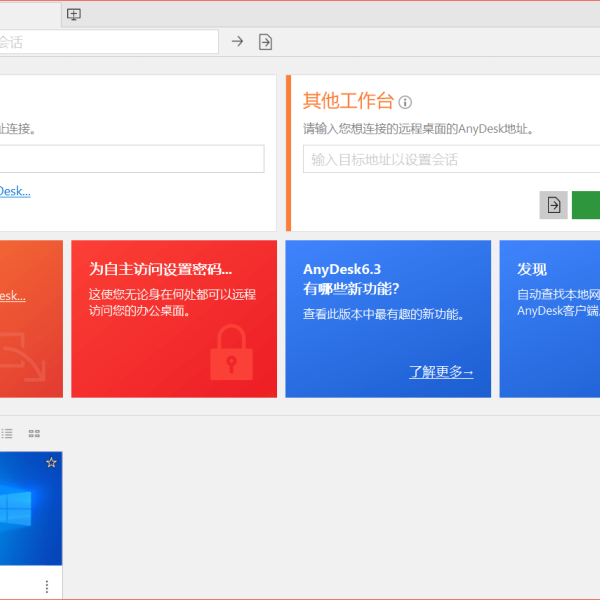Open the AnyDesk6.3 有哪些新功能 card
This screenshot has width=600, height=600.
click(388, 319)
